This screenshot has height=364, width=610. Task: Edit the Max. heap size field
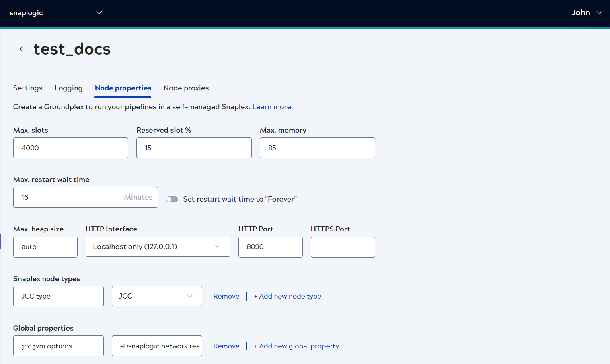tap(45, 247)
